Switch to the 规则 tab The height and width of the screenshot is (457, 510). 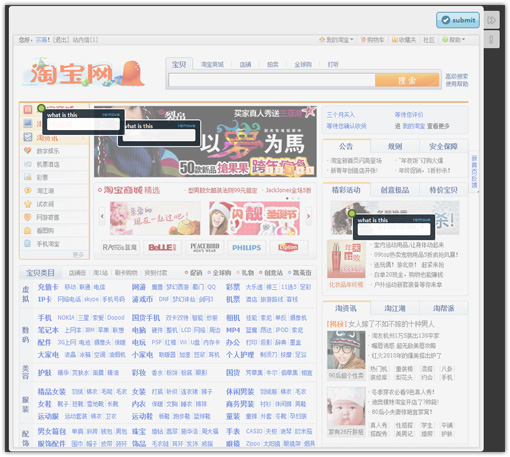[395, 146]
